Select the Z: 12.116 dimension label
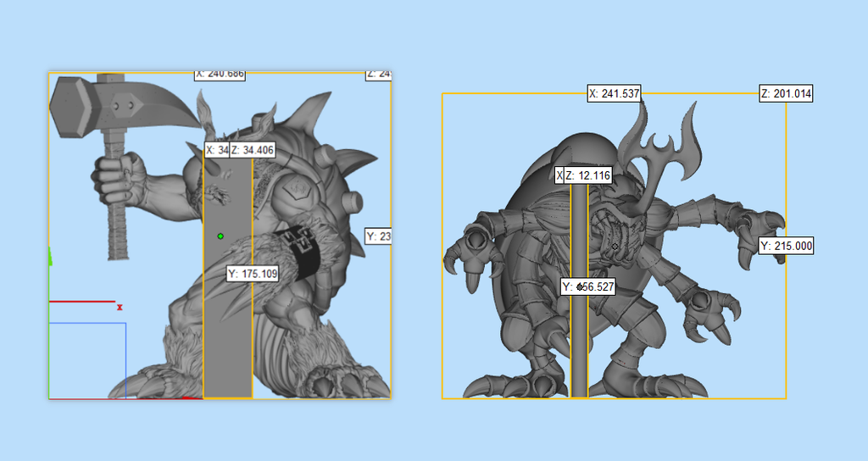 pos(587,175)
